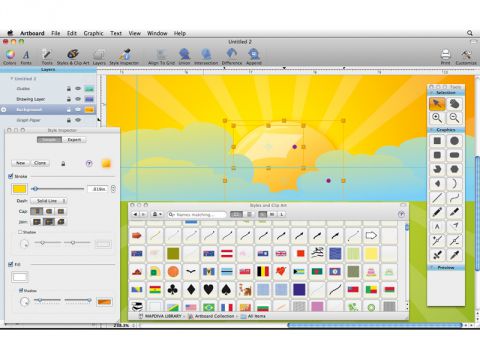Screen dimensions: 480x360
Task: Open the Graphic menu
Action: point(93,33)
